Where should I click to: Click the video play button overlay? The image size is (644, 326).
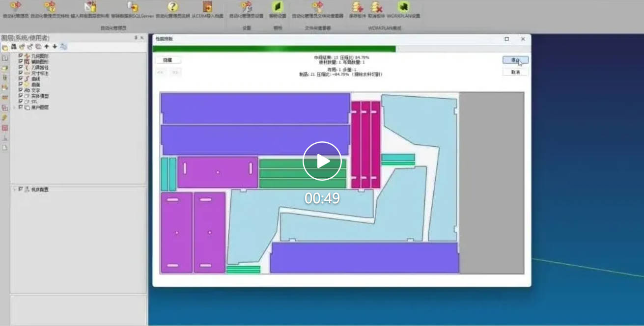pos(322,161)
